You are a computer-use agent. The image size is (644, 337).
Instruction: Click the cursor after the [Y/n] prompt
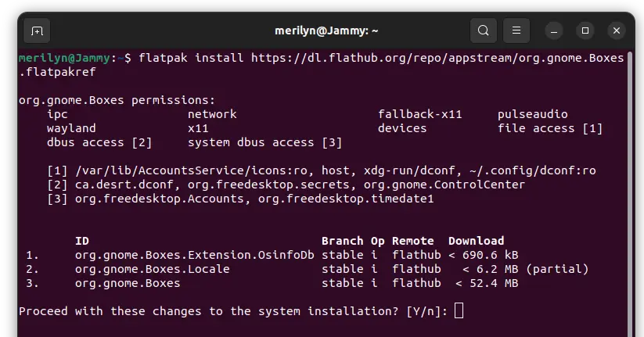pyautogui.click(x=459, y=311)
